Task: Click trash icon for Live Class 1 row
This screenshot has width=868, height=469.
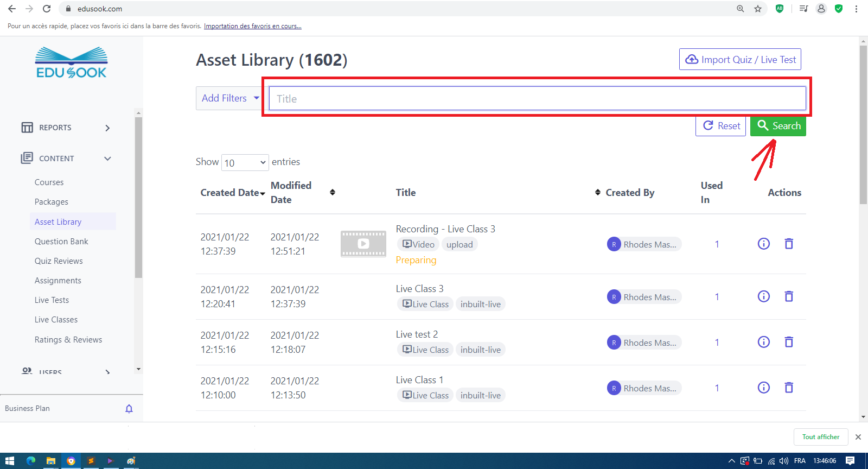Action: pyautogui.click(x=789, y=388)
